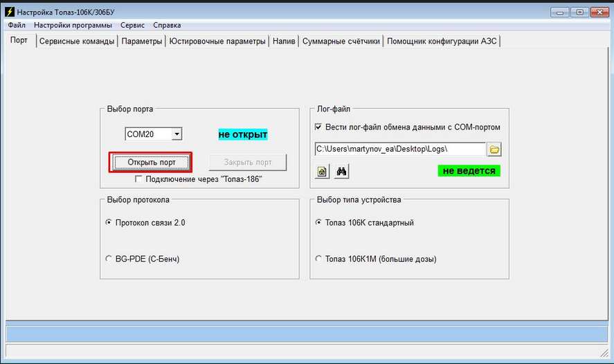
Task: Switch to the Сервисные команды tab
Action: (x=77, y=41)
